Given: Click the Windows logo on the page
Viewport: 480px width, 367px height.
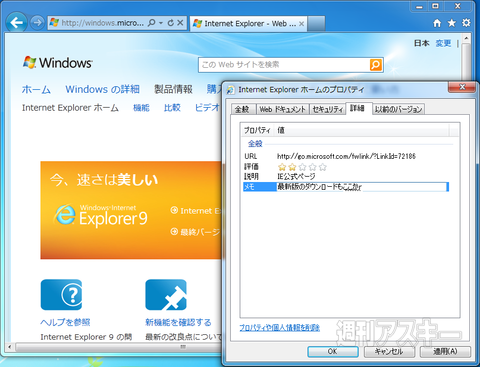Looking at the screenshot, I should [x=58, y=63].
